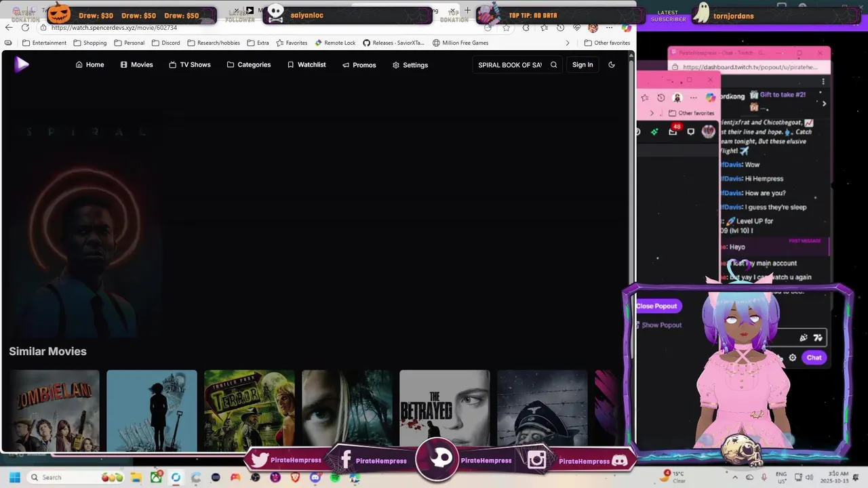Select the blue silhouette girl poster
This screenshot has width=868, height=488.
point(152,410)
